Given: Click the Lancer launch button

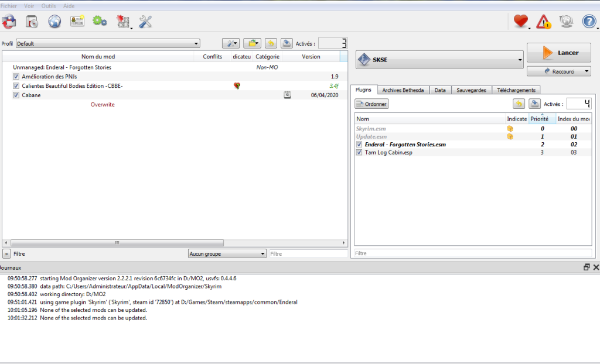Looking at the screenshot, I should [x=559, y=53].
